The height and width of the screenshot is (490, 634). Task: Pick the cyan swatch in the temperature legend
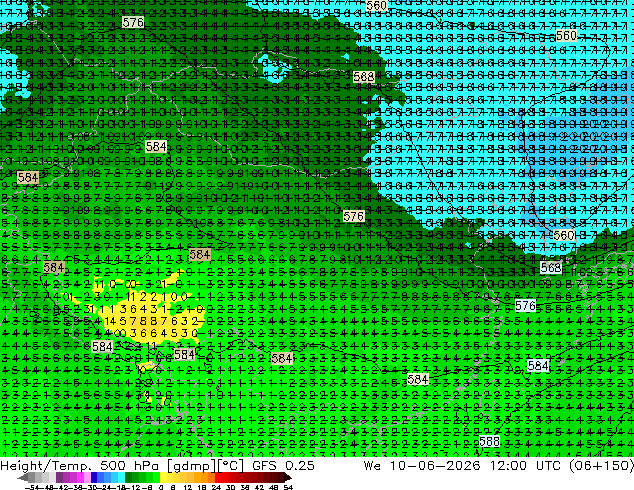121,478
